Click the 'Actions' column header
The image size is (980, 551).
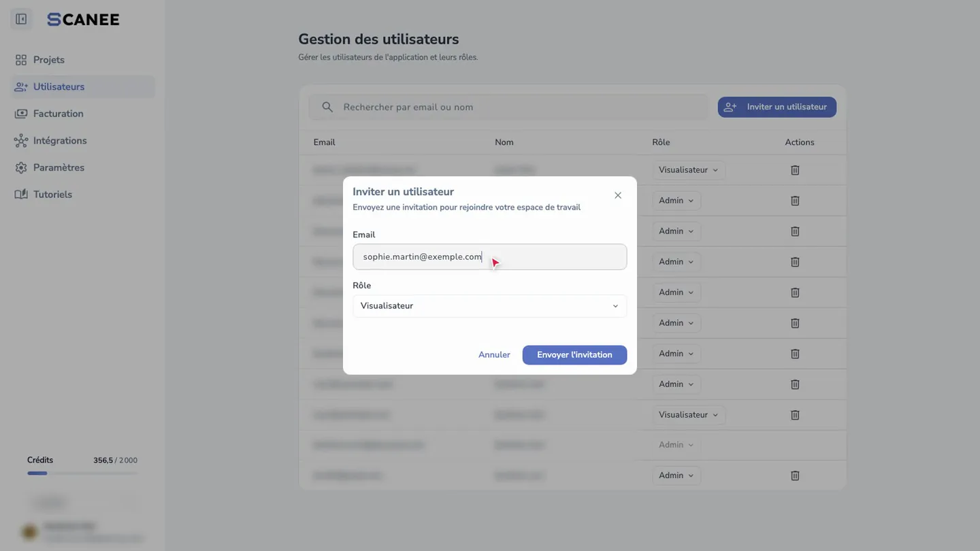[800, 142]
